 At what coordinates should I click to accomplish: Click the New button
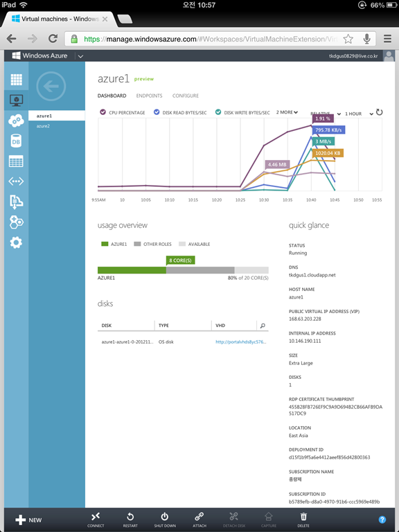[x=29, y=520]
